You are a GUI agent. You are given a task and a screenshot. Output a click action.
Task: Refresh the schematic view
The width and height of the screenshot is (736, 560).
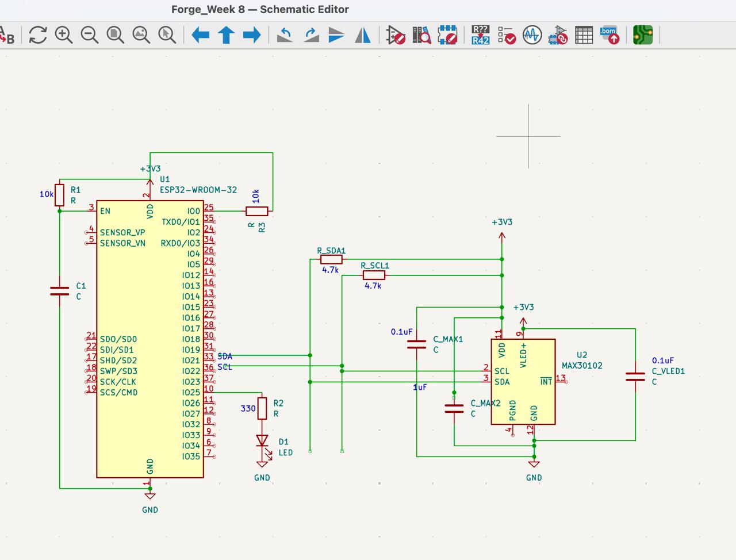37,35
